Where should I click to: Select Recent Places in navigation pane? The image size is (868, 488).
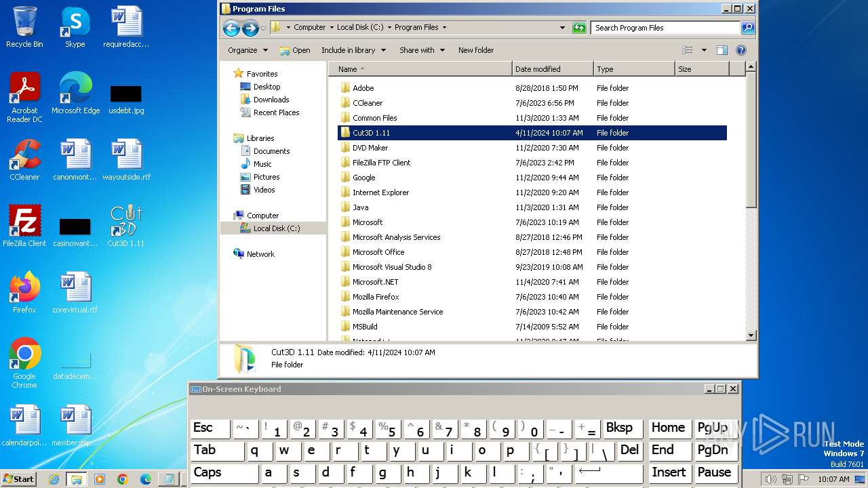click(x=276, y=113)
